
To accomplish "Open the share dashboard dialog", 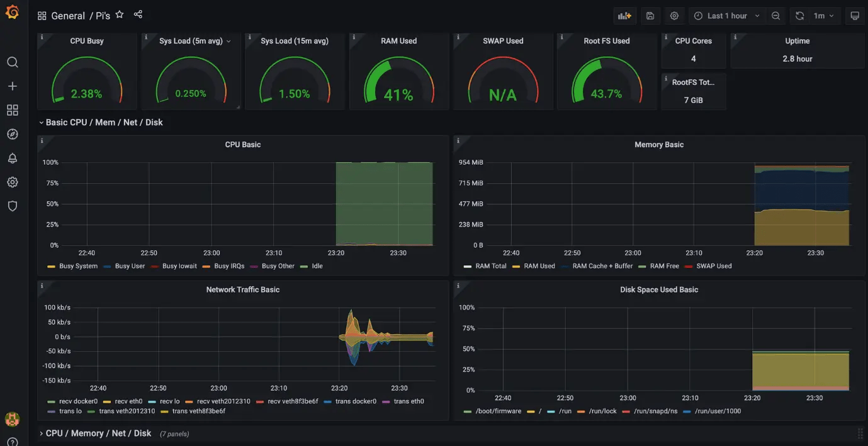I will click(x=138, y=14).
